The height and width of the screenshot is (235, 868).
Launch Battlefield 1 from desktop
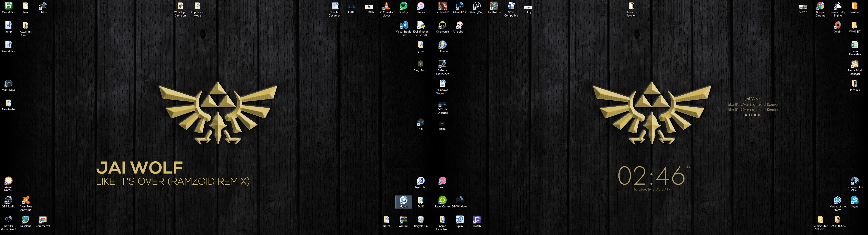coord(442,8)
